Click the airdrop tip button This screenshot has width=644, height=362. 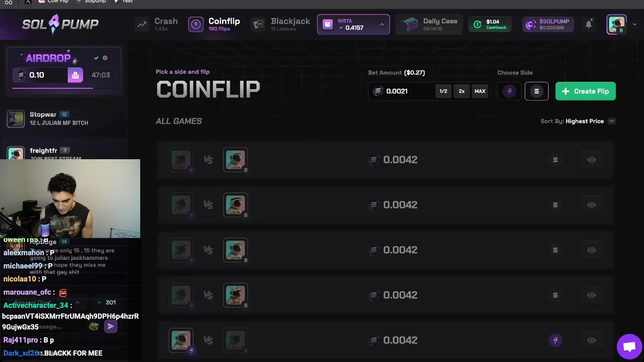(75, 75)
